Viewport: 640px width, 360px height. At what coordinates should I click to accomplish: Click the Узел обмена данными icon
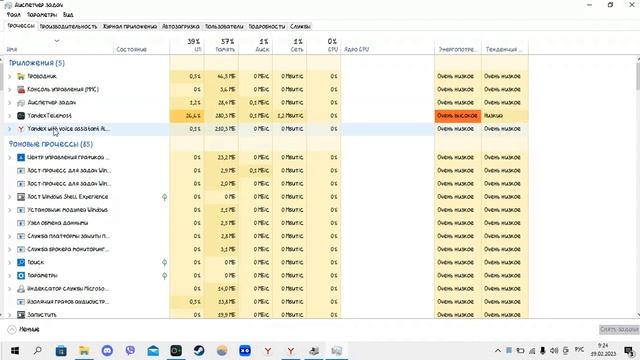[x=21, y=223]
